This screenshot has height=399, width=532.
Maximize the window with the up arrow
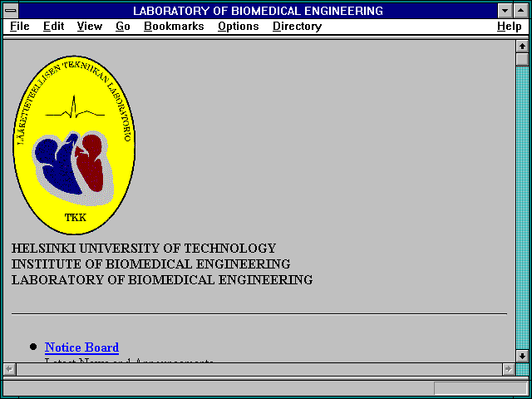(521, 11)
